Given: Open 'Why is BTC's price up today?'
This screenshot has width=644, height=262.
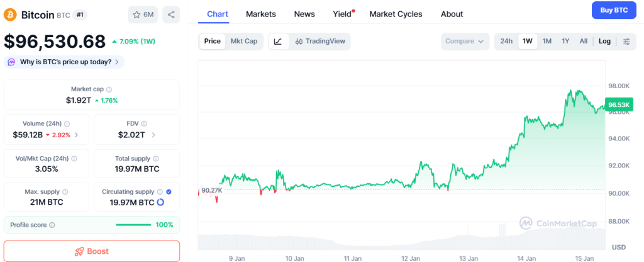Looking at the screenshot, I should (x=65, y=62).
